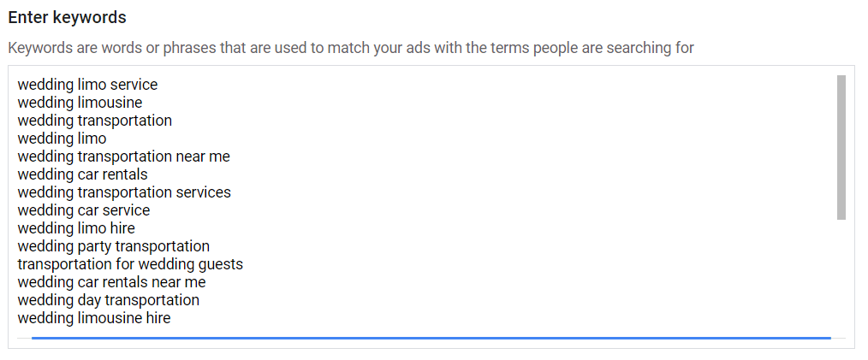
Task: Click 'transportation for wedding guests' keyword line
Action: pos(130,264)
